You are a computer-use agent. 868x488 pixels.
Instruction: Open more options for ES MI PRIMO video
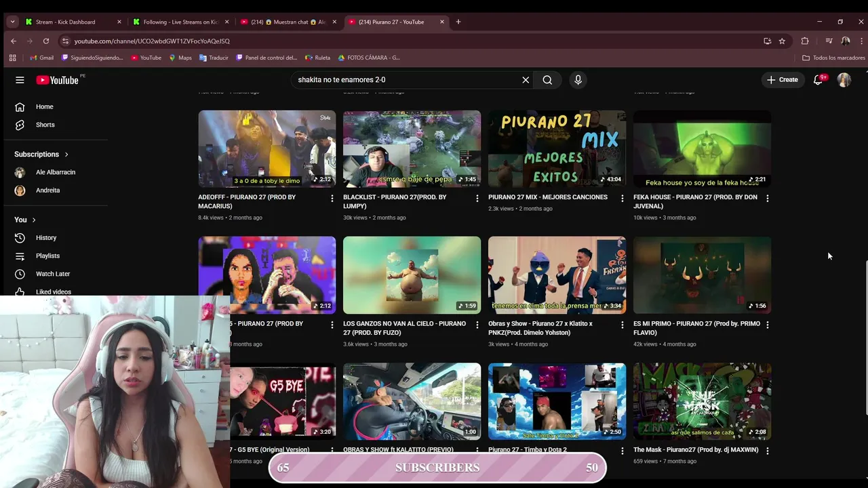pyautogui.click(x=767, y=325)
